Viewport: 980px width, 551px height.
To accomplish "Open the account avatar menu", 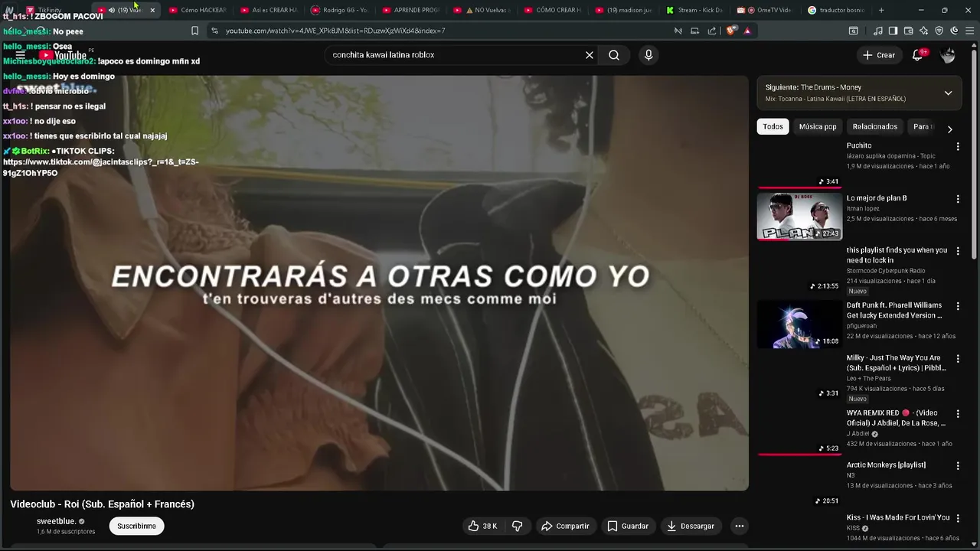I will 948,55.
